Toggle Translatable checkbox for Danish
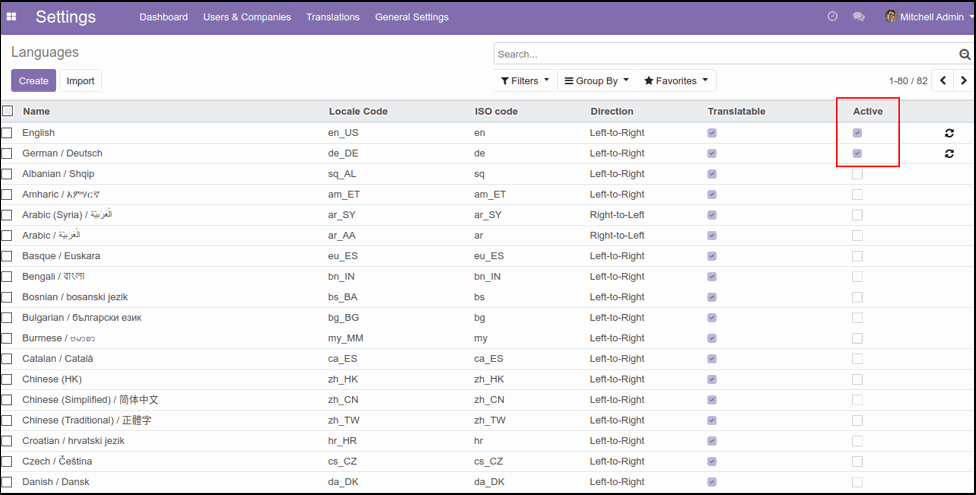 tap(712, 482)
